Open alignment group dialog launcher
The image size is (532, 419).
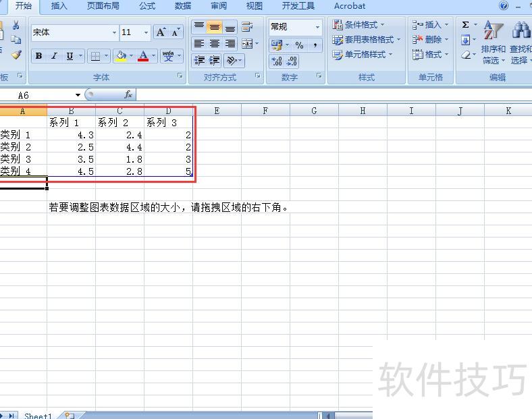click(x=257, y=76)
